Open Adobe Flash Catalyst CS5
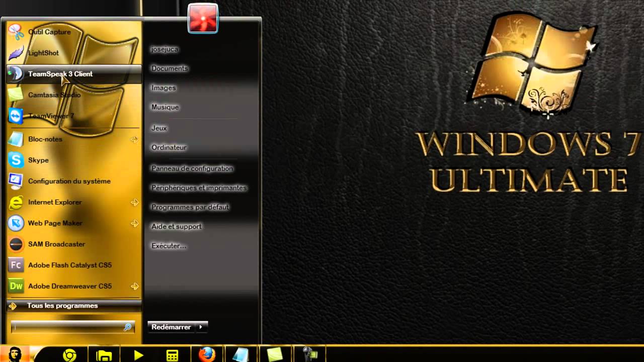This screenshot has height=362, width=644. pyautogui.click(x=74, y=265)
